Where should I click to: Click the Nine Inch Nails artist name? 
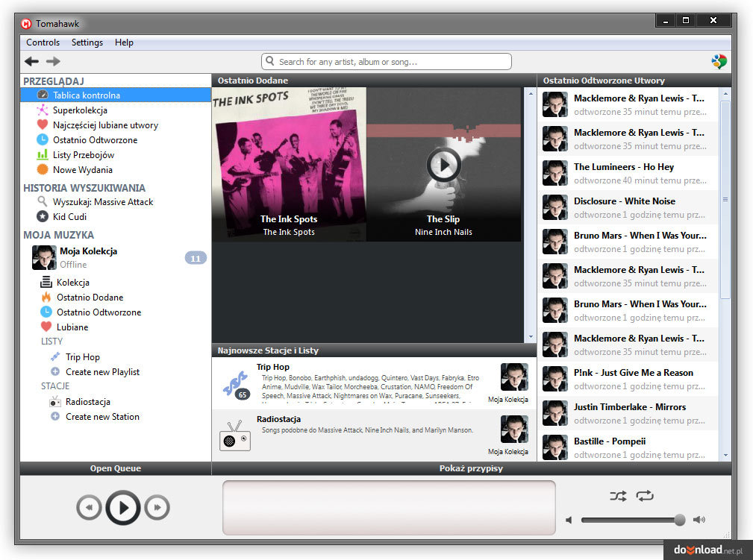tap(443, 232)
